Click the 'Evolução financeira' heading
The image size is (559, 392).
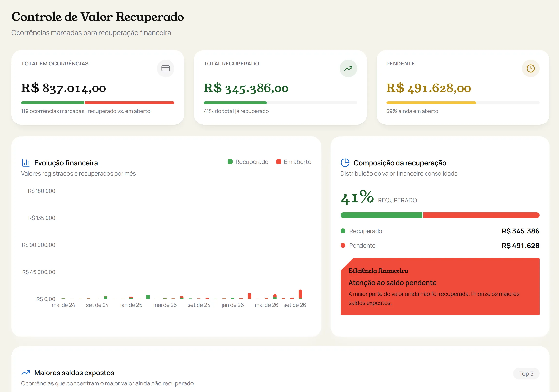tap(66, 163)
